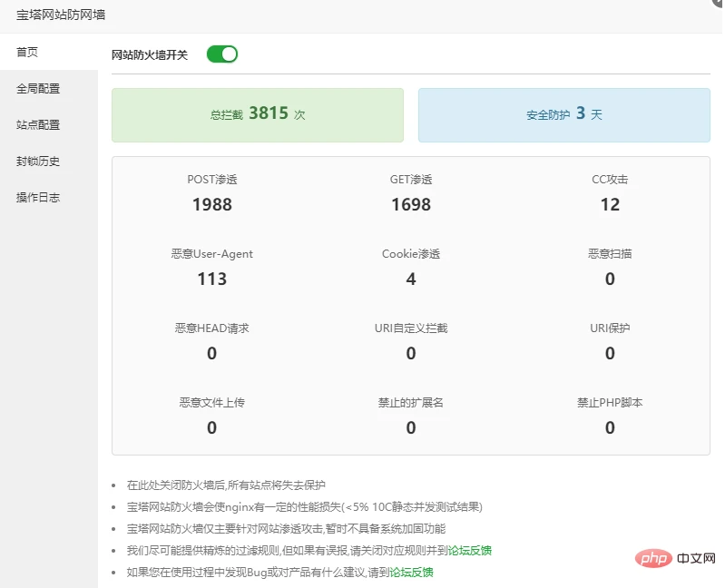Screen dimensions: 725x588
Task: Click the 安全防护 3 天 blue panel
Action: coord(564,115)
